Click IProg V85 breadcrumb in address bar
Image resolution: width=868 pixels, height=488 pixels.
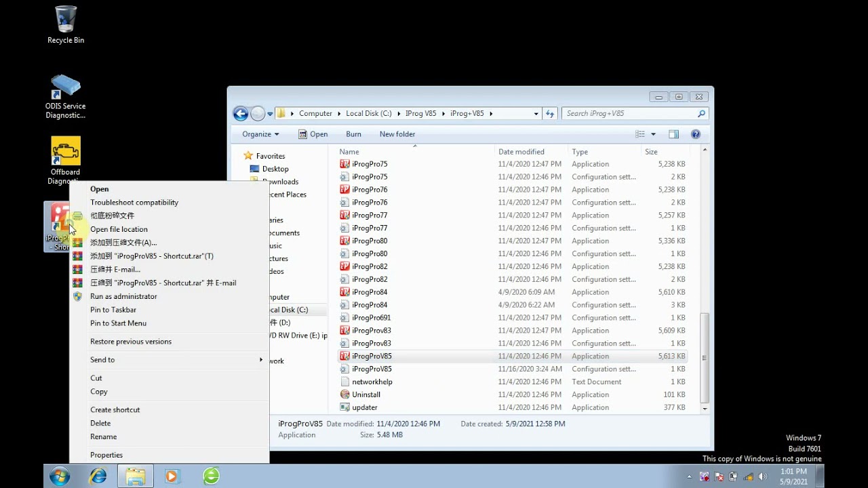(420, 113)
